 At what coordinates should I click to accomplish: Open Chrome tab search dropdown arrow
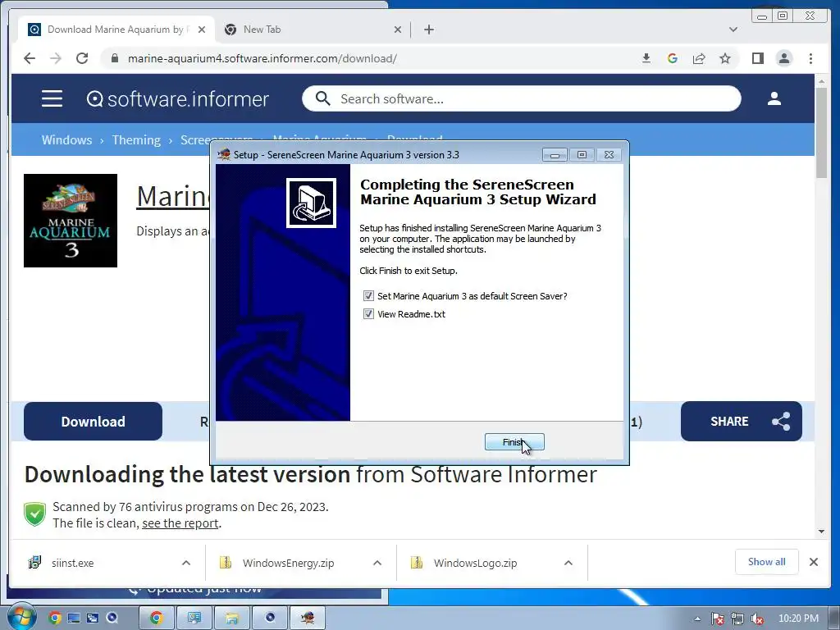[733, 30]
